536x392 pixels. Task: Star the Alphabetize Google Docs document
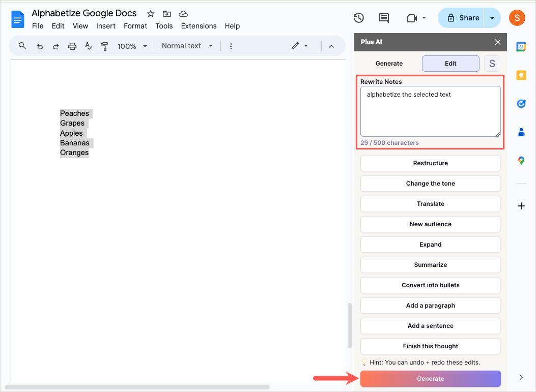[x=150, y=14]
